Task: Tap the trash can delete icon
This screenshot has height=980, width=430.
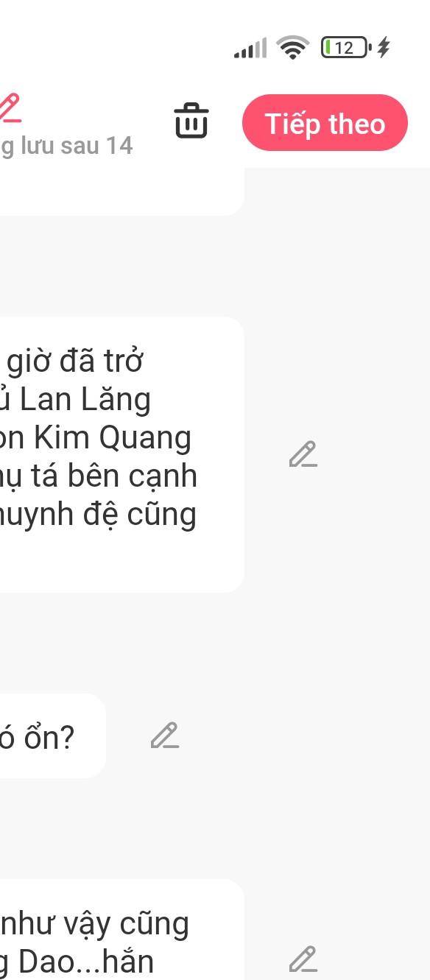Action: [x=191, y=121]
